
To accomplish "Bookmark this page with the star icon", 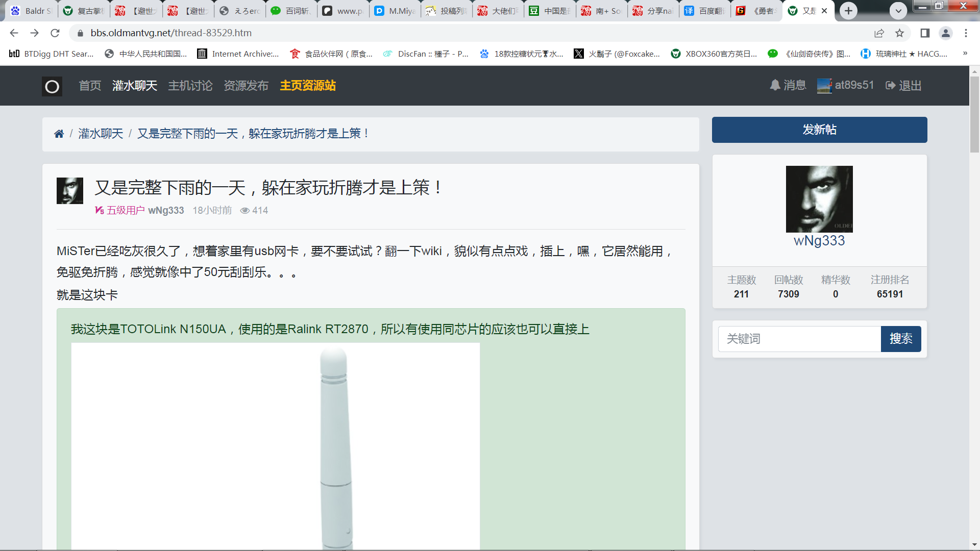I will click(899, 33).
